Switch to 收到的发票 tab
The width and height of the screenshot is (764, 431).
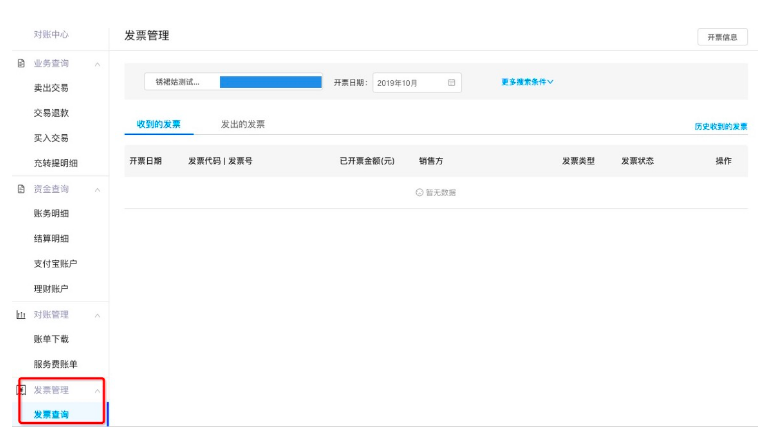click(158, 124)
